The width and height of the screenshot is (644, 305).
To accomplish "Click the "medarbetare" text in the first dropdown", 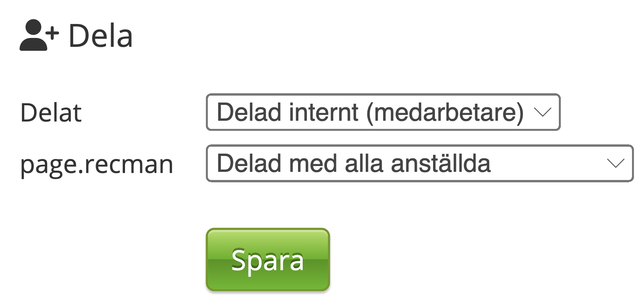I will pos(444,112).
